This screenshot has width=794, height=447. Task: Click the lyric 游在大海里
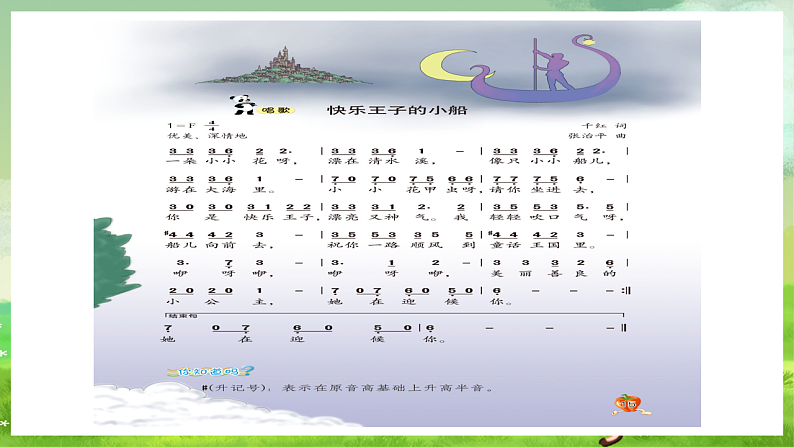click(220, 190)
